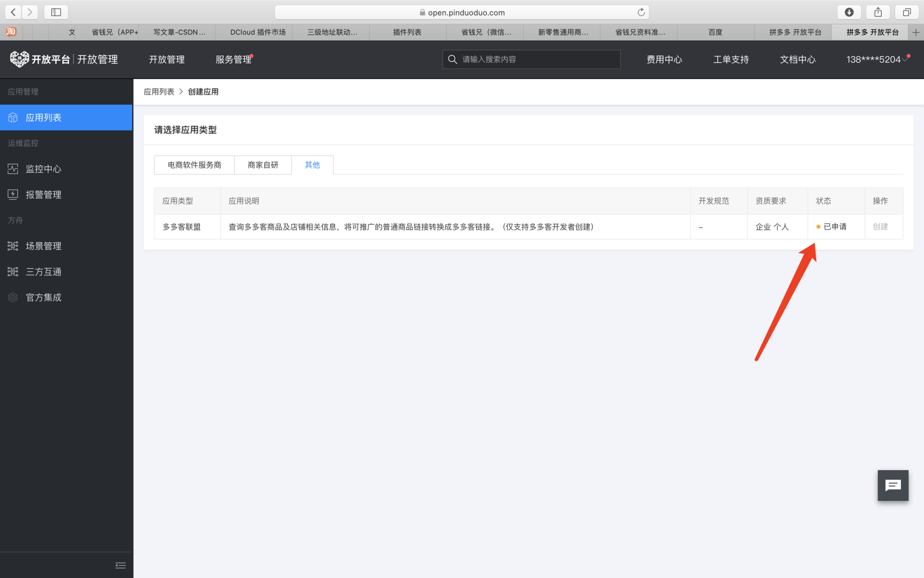
Task: Open 报警管理 in the sidebar
Action: click(43, 195)
